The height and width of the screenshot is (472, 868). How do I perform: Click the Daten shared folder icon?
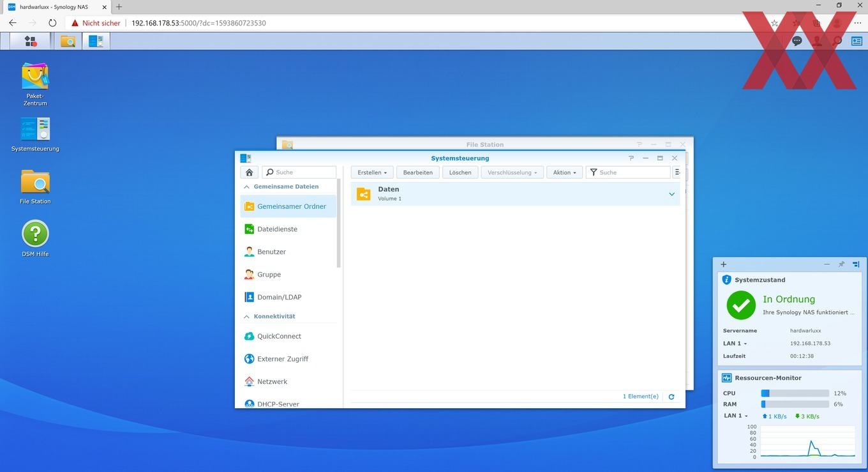click(x=364, y=194)
